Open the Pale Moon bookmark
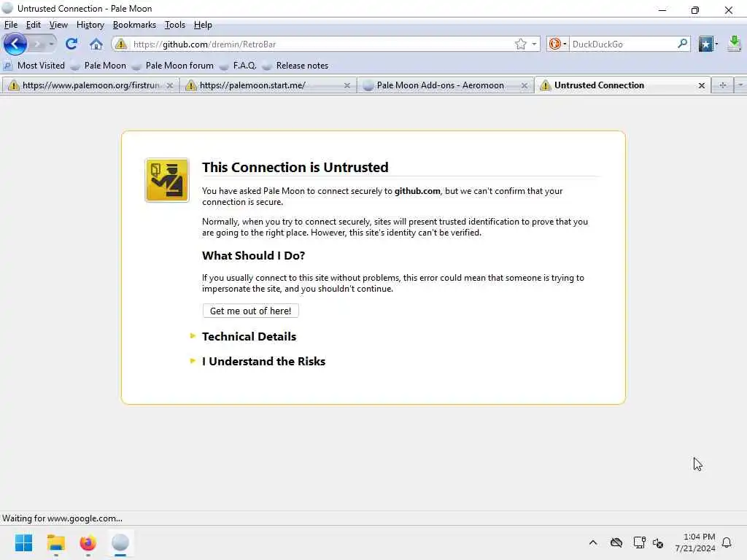This screenshot has height=560, width=747. pos(98,66)
